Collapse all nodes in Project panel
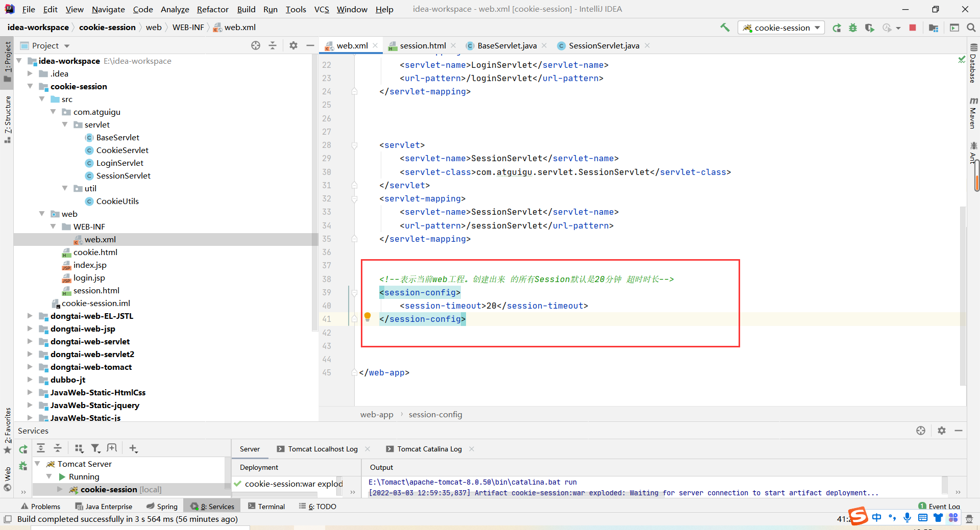The width and height of the screenshot is (980, 530). [x=273, y=45]
